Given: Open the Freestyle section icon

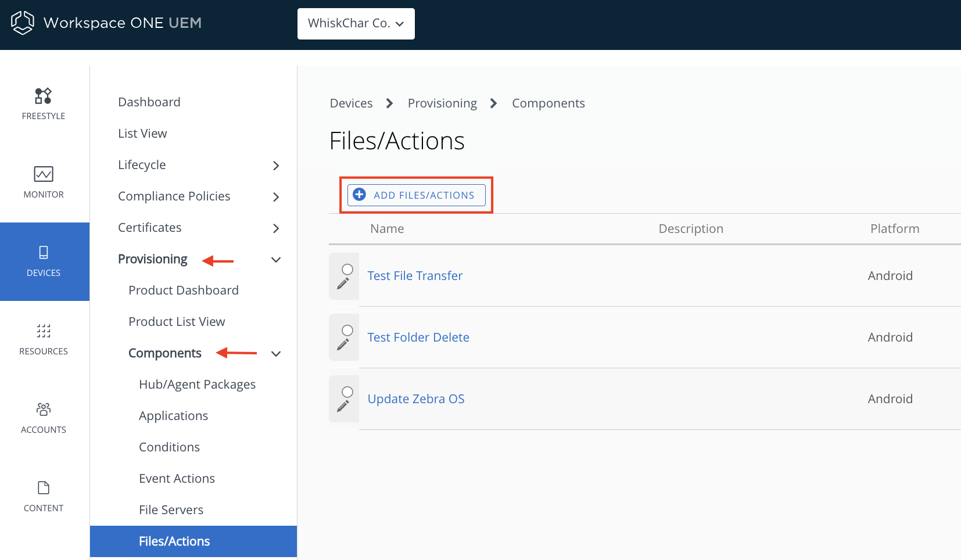Looking at the screenshot, I should point(44,96).
